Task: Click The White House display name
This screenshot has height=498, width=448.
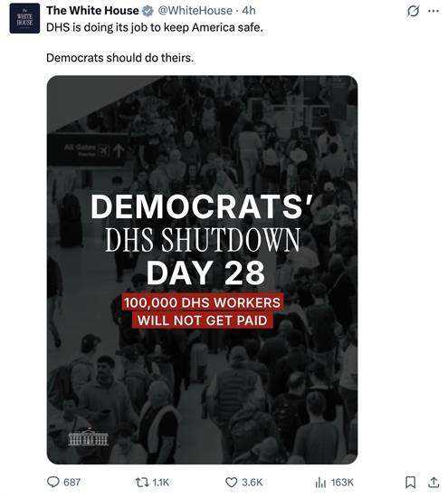Action: tap(92, 11)
